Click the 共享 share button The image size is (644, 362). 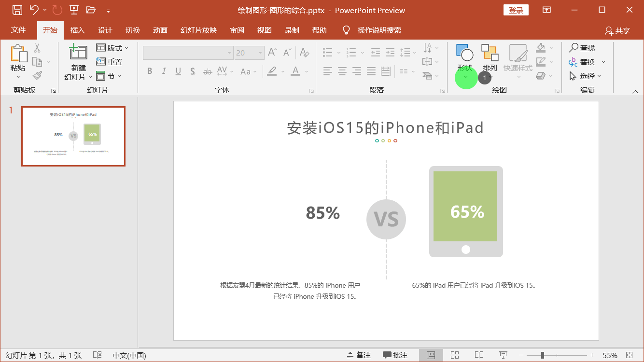[617, 30]
